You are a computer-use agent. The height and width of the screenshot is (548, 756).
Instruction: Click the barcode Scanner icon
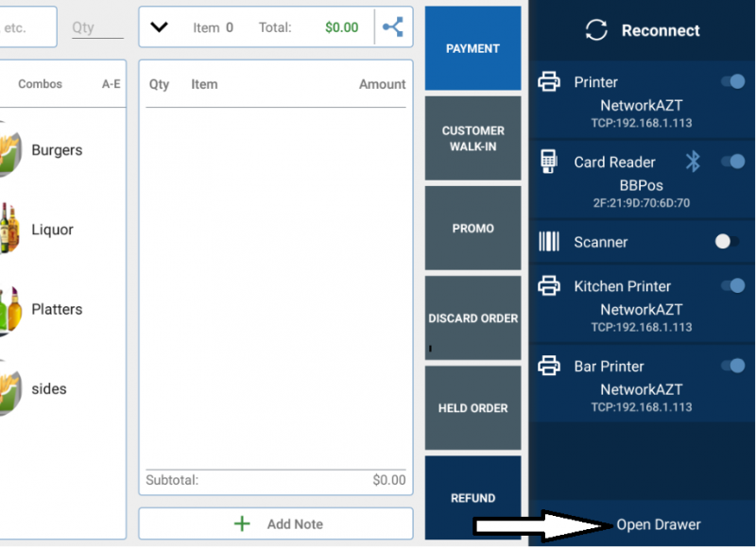pyautogui.click(x=549, y=242)
